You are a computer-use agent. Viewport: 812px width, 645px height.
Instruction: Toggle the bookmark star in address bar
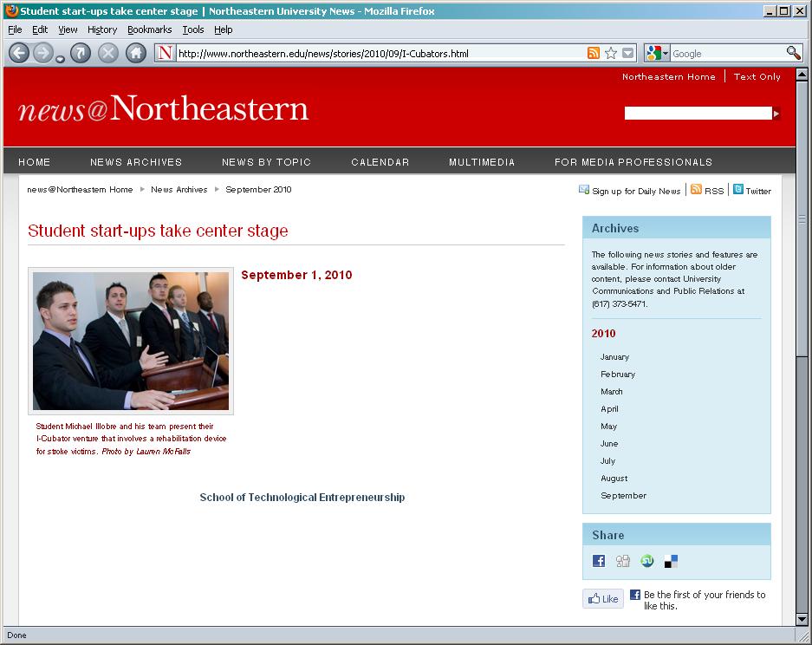coord(611,53)
